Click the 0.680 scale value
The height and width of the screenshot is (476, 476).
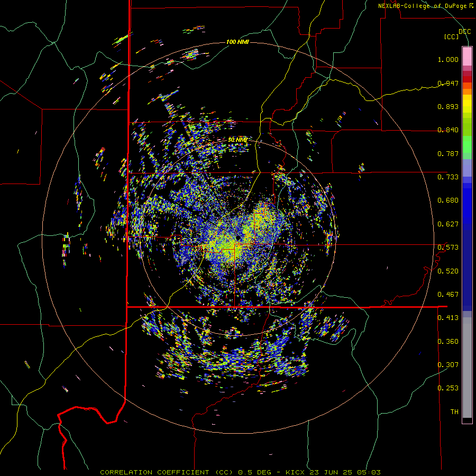pyautogui.click(x=448, y=200)
